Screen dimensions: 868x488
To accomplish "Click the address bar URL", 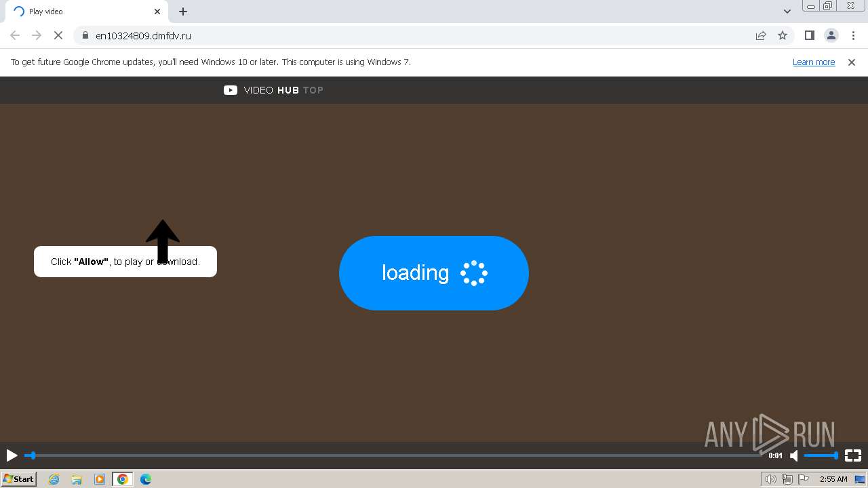I will 143,36.
